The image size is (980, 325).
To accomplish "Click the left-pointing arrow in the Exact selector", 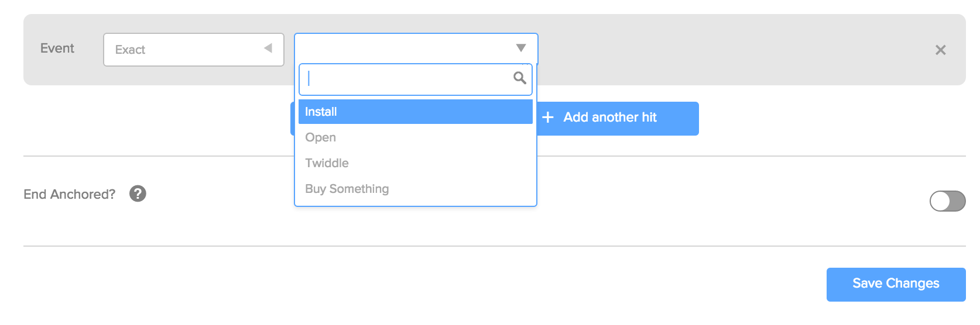I will tap(268, 48).
